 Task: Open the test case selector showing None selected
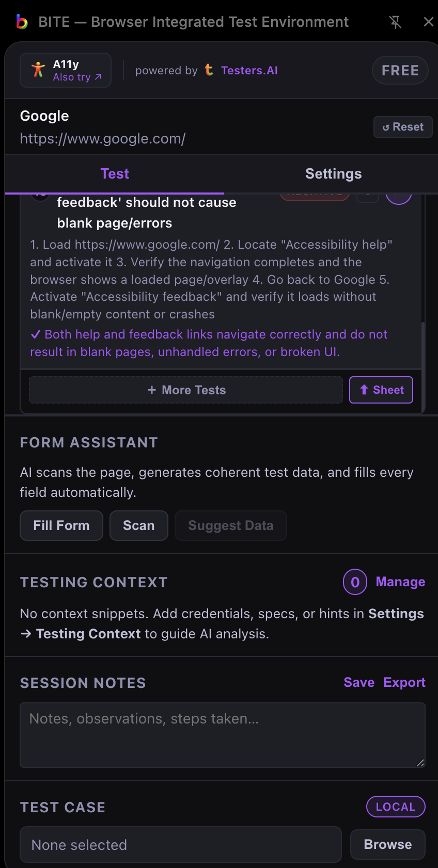[180, 844]
